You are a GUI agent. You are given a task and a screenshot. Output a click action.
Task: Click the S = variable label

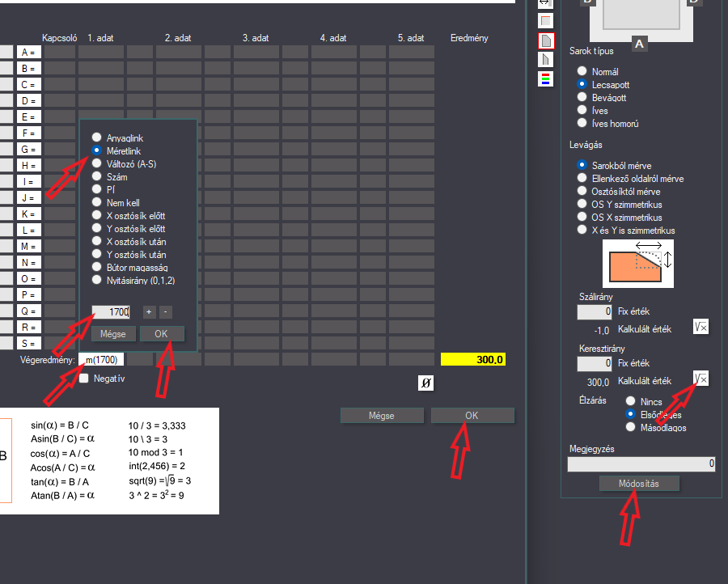[x=29, y=344]
